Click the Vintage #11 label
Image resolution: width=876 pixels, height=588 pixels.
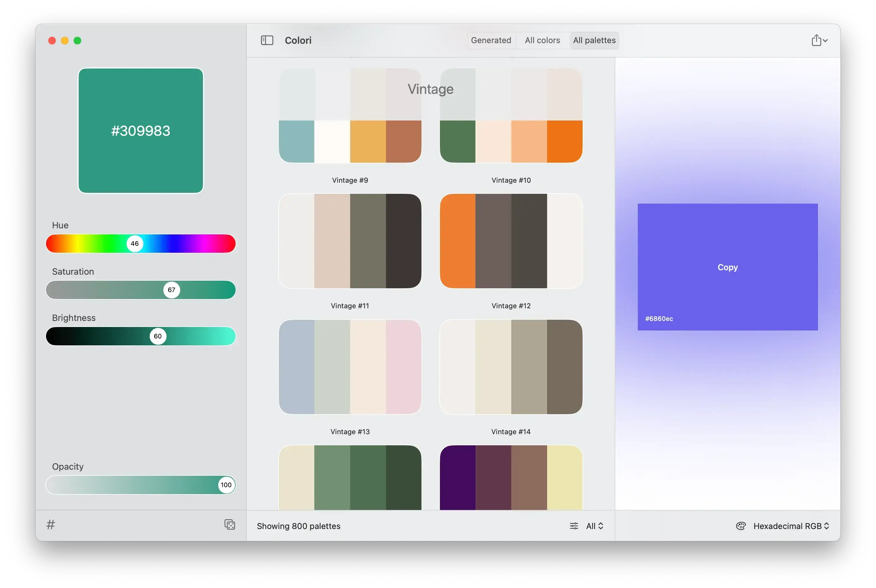coord(350,306)
